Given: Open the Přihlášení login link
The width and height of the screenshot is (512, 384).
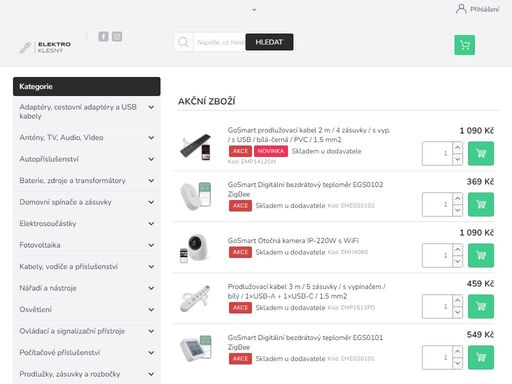Looking at the screenshot, I should click(484, 9).
